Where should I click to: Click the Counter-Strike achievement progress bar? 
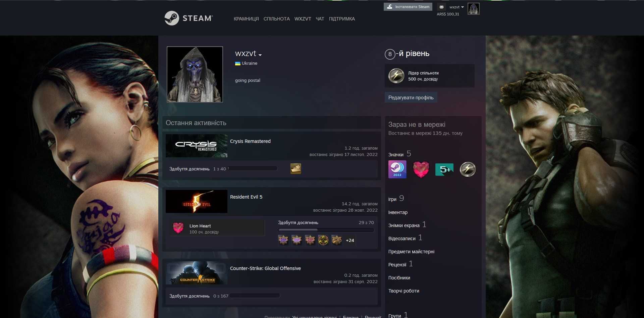point(255,296)
